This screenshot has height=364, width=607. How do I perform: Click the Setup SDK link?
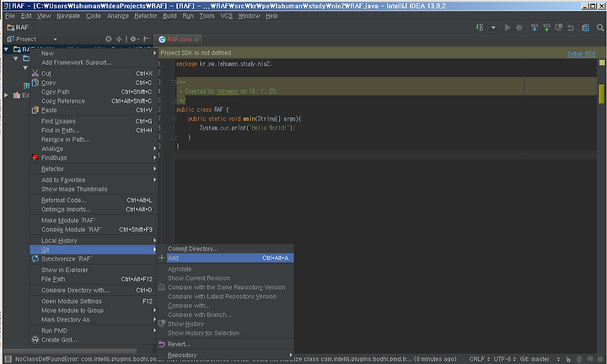582,54
